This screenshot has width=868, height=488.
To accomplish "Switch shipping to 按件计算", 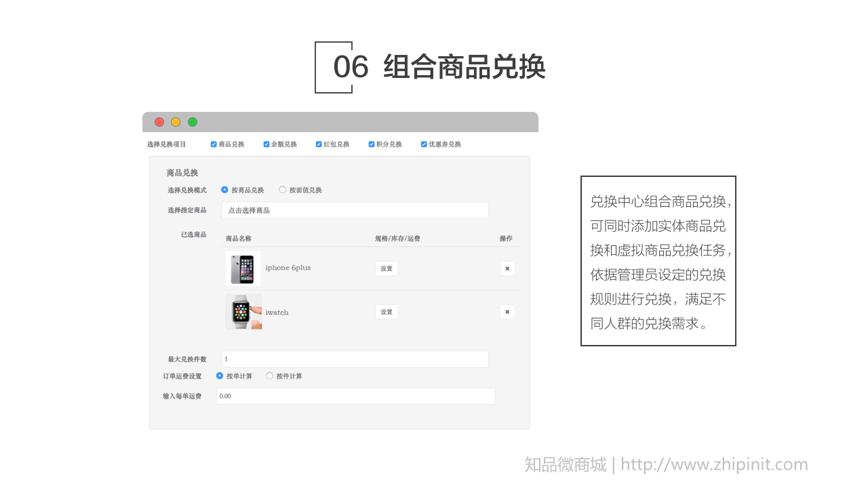I will [x=269, y=375].
